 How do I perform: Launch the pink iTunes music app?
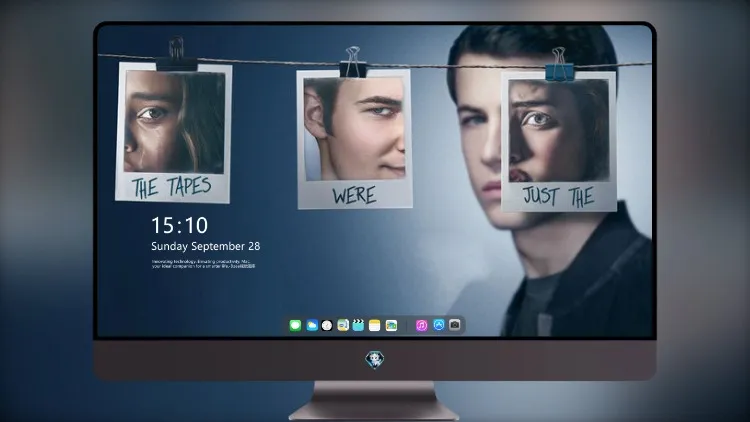[x=421, y=325]
